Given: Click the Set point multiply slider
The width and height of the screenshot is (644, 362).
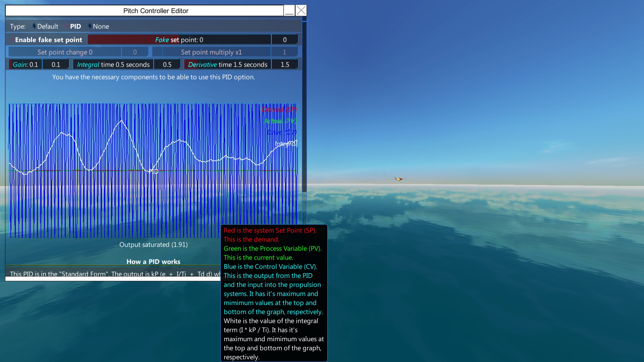Looking at the screenshot, I should (211, 52).
